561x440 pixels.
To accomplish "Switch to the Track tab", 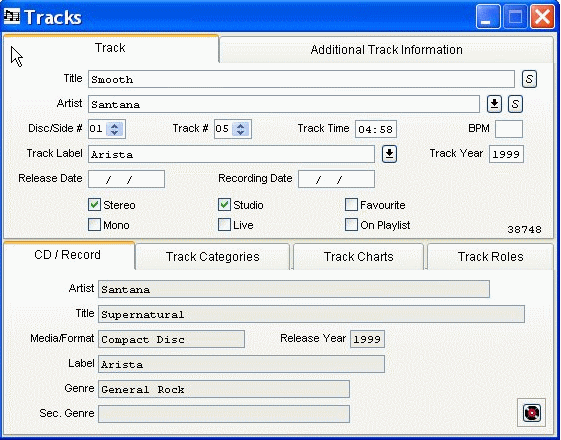I will pos(111,48).
